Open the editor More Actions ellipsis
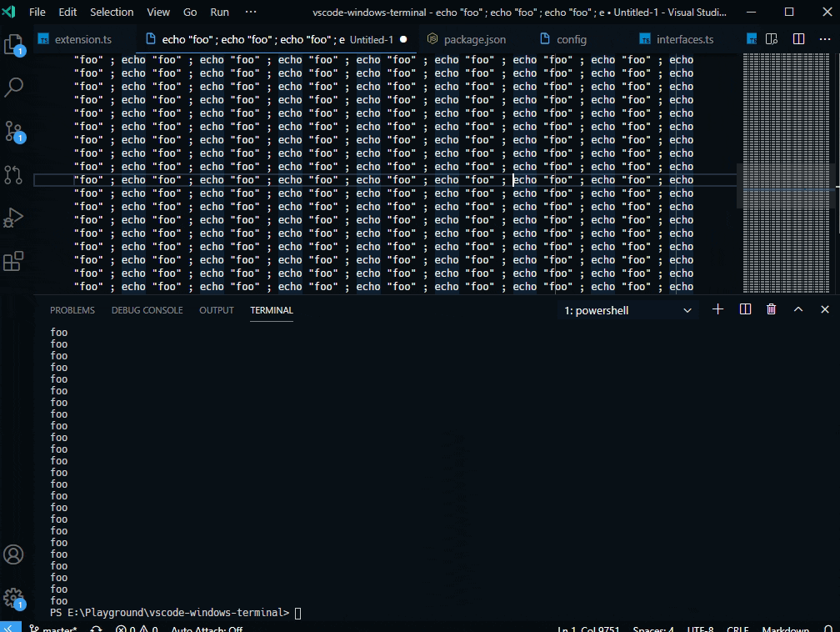840x632 pixels. coord(825,39)
